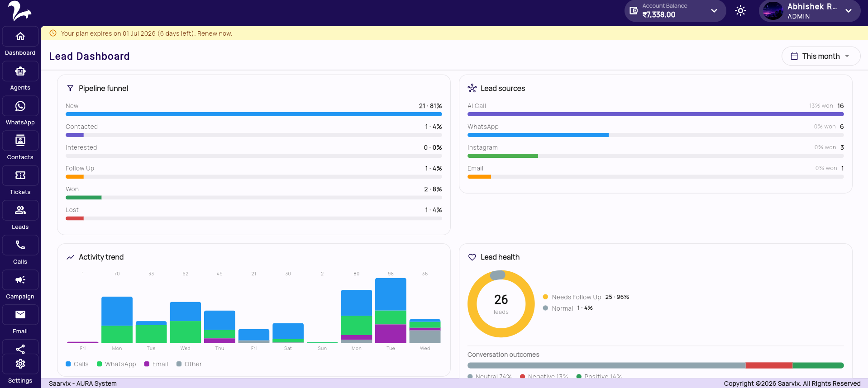868x388 pixels.
Task: Open the Settings gear icon
Action: tap(20, 364)
